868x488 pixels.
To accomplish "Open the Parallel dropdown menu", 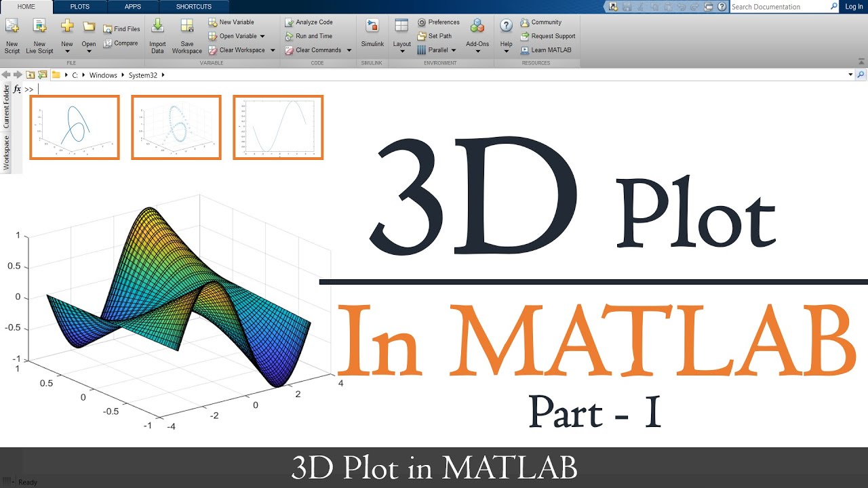I will (x=453, y=50).
